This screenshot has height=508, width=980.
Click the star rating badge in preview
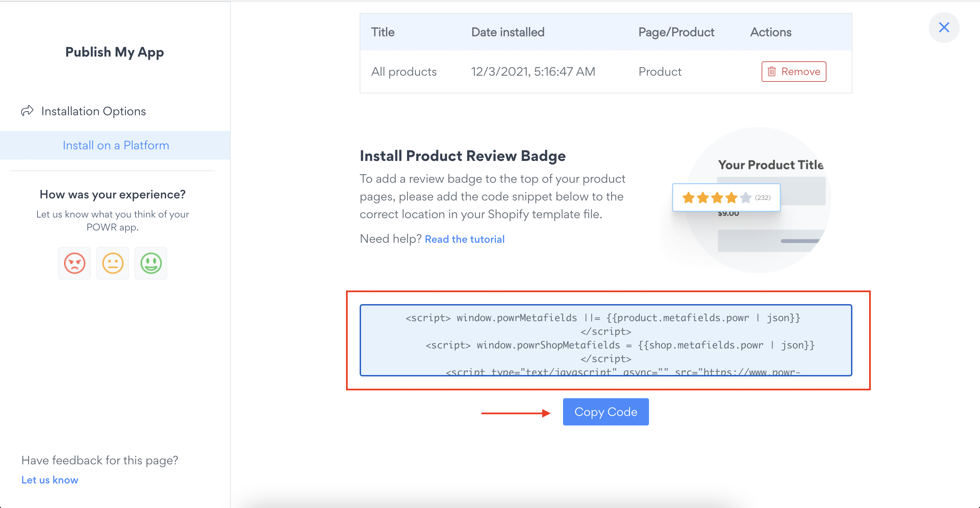tap(726, 197)
